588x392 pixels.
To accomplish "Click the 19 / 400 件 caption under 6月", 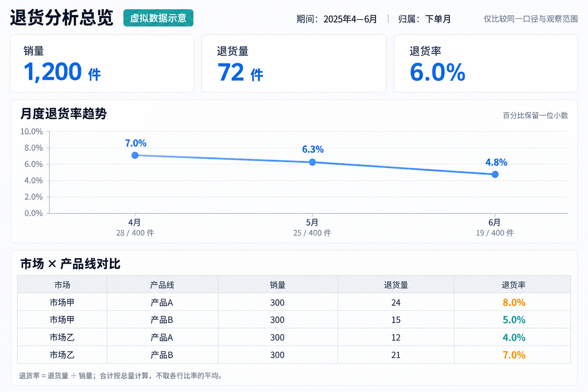I will [495, 233].
